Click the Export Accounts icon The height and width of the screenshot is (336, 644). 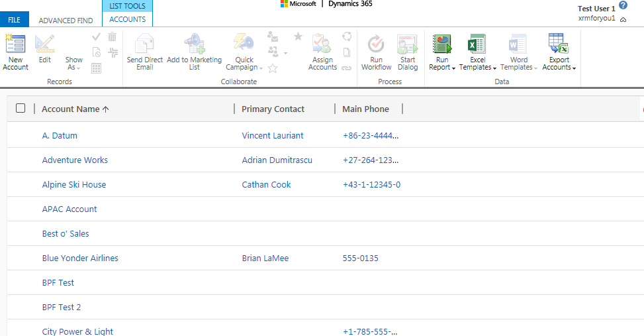coord(558,44)
